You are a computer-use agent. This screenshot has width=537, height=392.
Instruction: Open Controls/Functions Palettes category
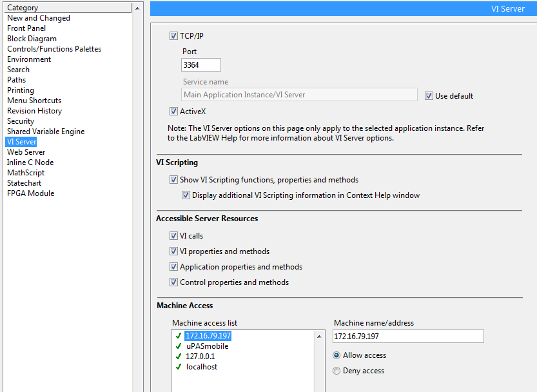point(54,49)
